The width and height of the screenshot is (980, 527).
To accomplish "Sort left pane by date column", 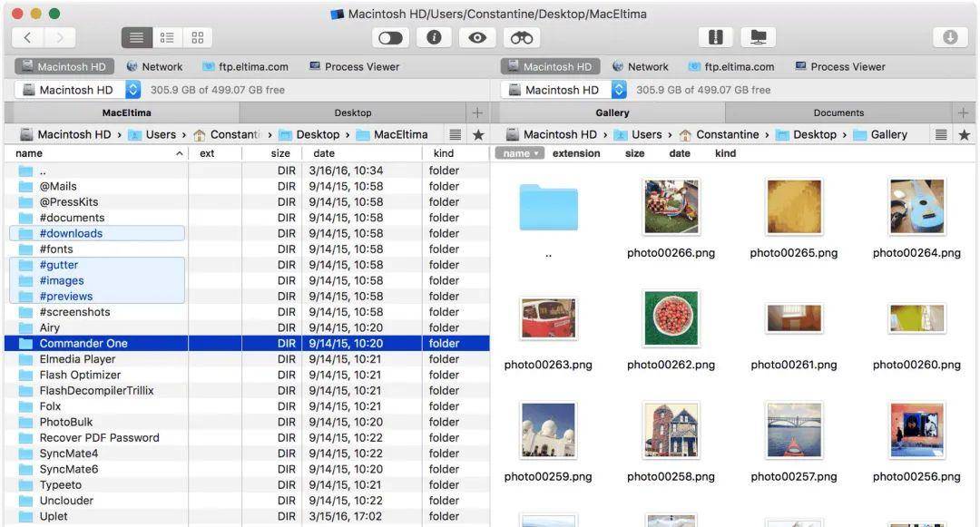I will pos(362,153).
